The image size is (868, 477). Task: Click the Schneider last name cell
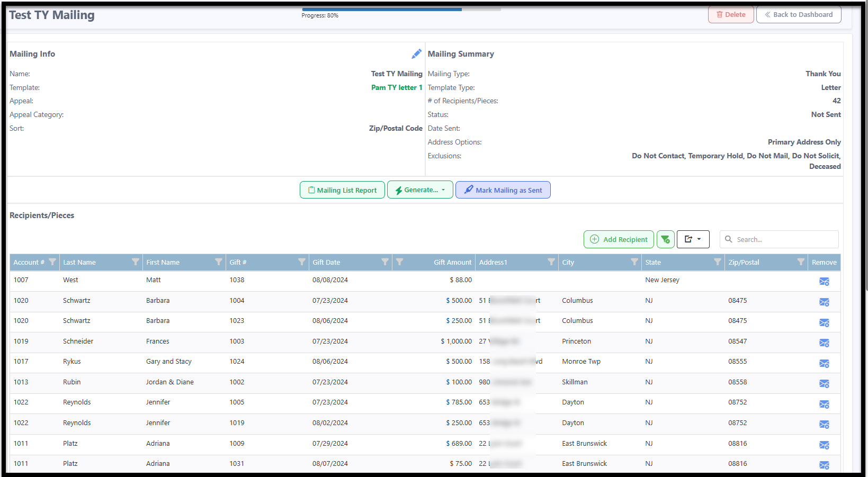coord(78,341)
